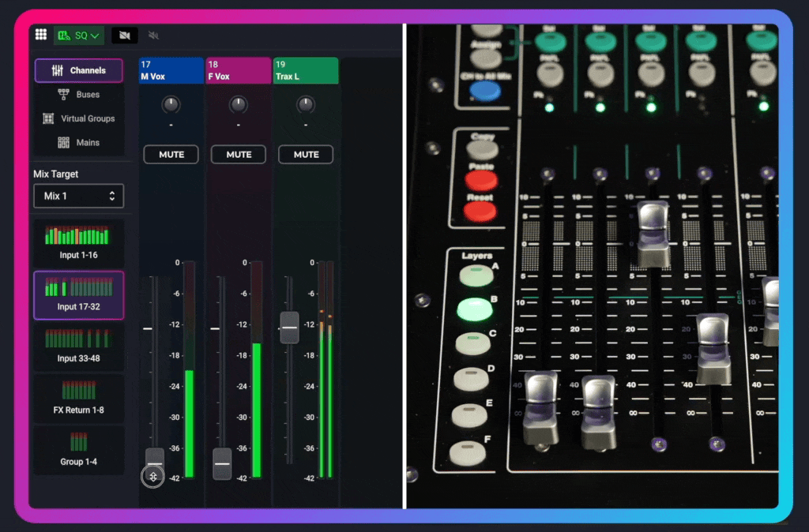Switch to the Channels tab
The image size is (809, 532).
tap(78, 70)
